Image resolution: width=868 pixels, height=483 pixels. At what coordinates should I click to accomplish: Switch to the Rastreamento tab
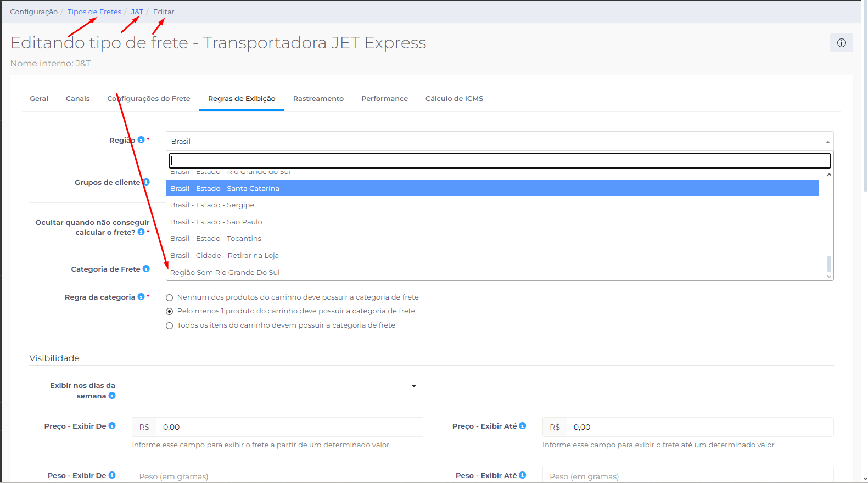coord(318,99)
